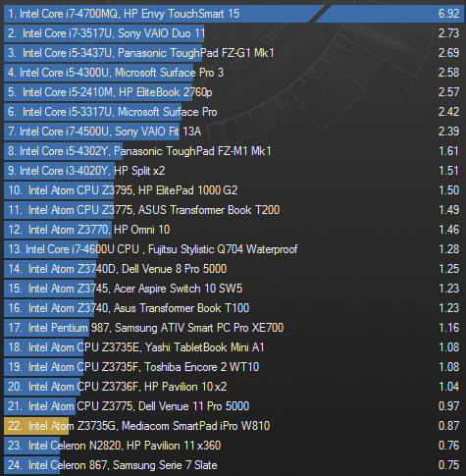Click the 2.57 score value
The height and width of the screenshot is (476, 466).
[x=448, y=92]
